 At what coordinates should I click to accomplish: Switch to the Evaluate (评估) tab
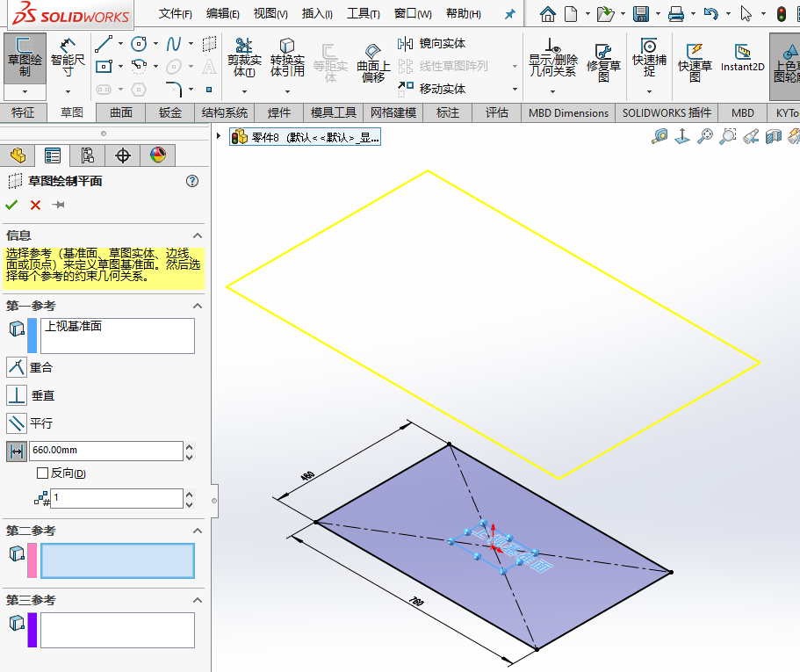click(x=496, y=112)
